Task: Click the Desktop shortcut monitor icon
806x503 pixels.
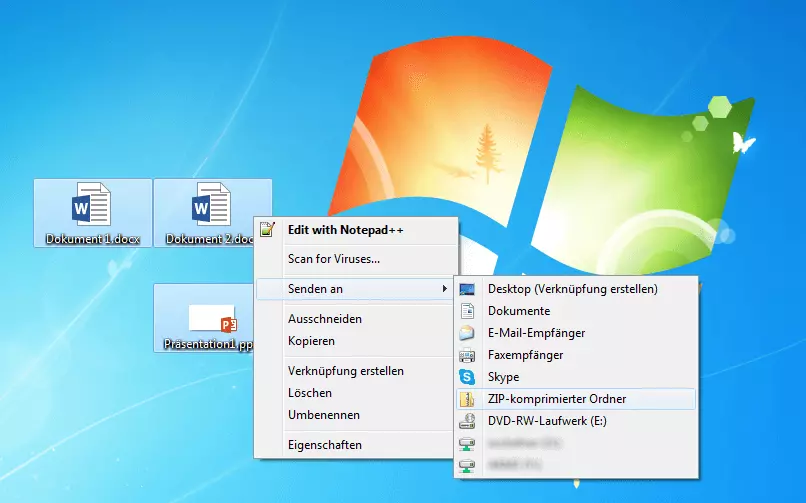Action: point(467,289)
